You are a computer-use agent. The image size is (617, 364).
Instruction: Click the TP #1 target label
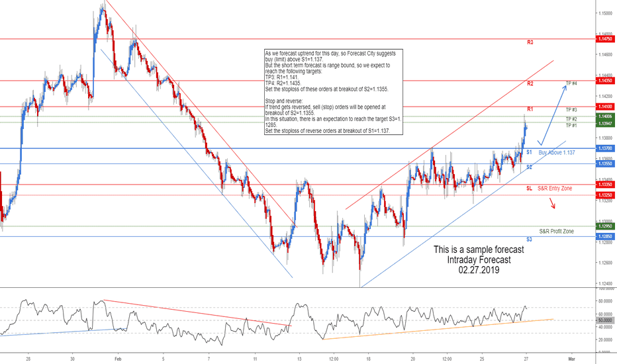(x=571, y=126)
